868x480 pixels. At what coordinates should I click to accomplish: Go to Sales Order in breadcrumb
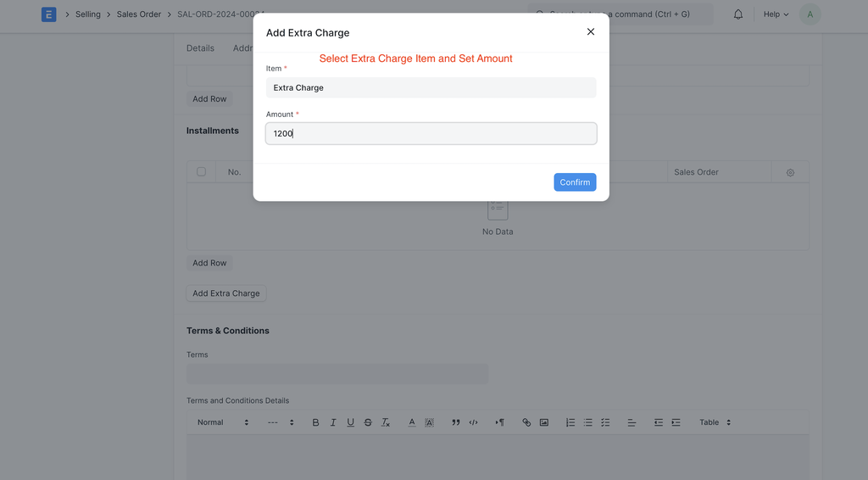(x=139, y=14)
